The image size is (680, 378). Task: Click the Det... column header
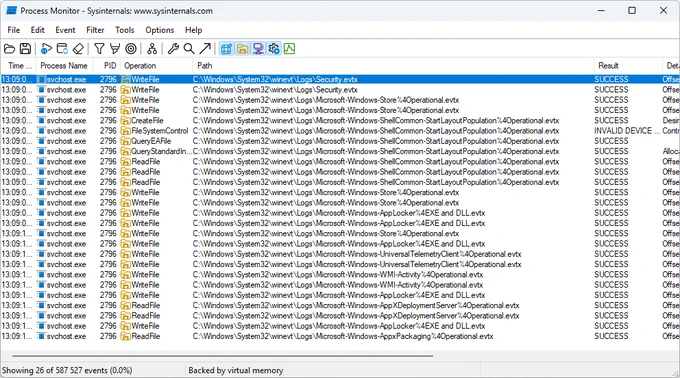[x=672, y=65]
